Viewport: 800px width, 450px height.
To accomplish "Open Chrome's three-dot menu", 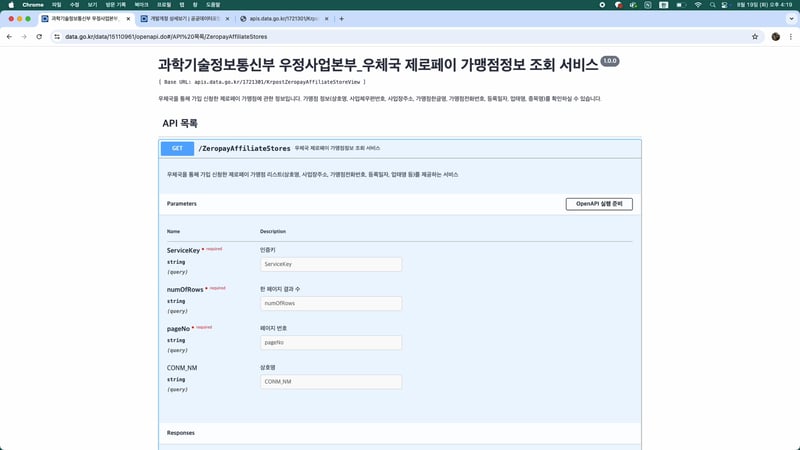I will tap(789, 37).
